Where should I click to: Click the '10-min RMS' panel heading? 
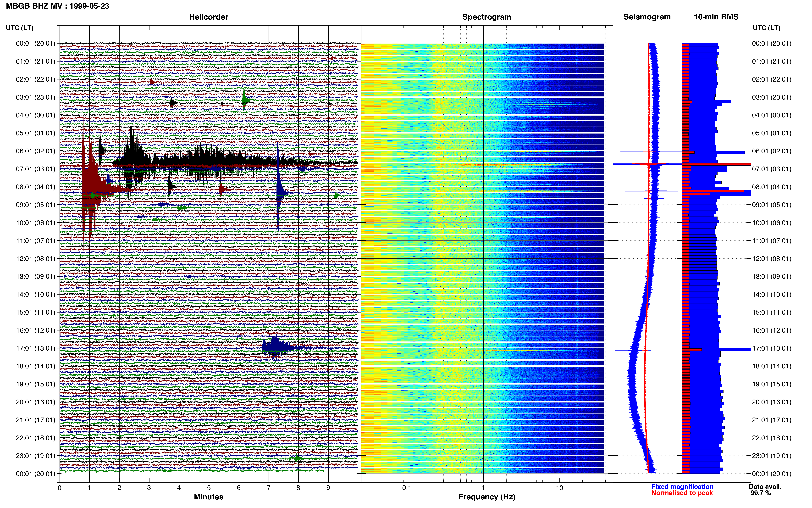click(x=716, y=17)
